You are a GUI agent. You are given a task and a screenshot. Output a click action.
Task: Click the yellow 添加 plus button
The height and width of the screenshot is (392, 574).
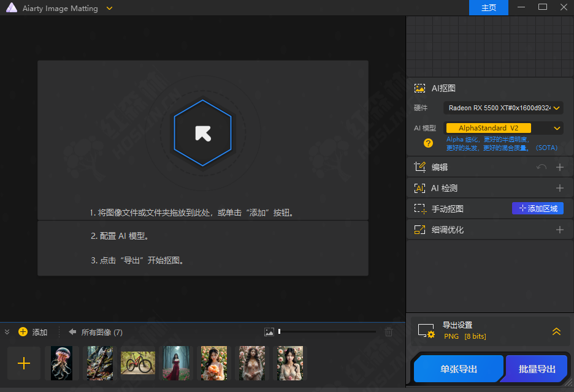point(23,331)
